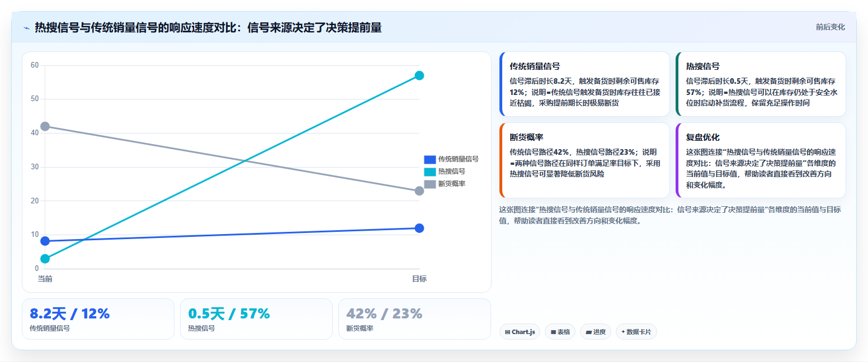Open the 热搜信号 info card heading
The image size is (868, 362).
(x=702, y=66)
